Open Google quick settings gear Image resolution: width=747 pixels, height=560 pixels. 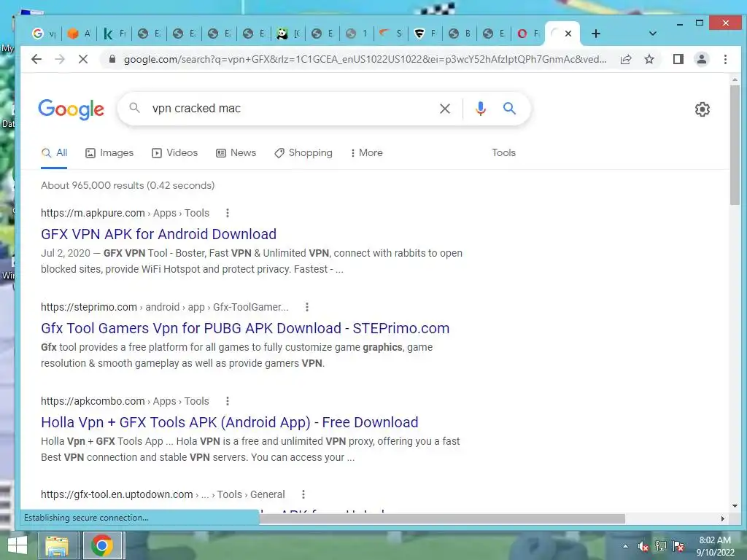tap(703, 109)
